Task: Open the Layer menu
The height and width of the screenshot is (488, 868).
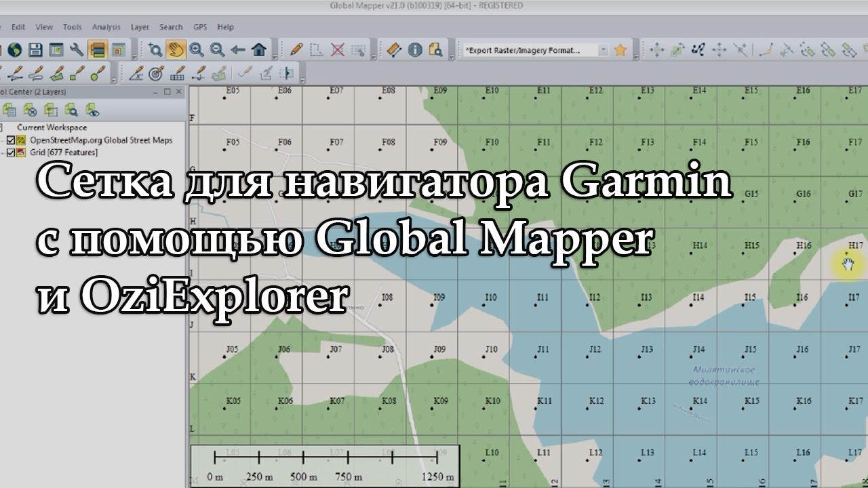Action: (x=140, y=27)
